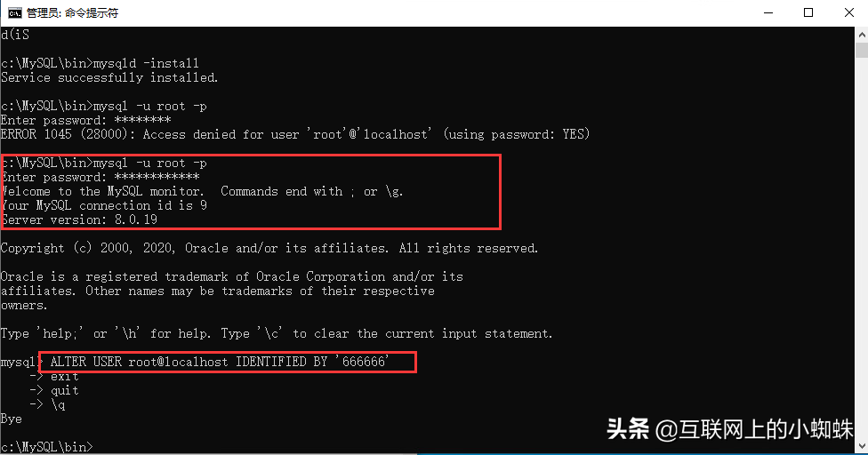Click the vertical scrollbar thumb

tap(862, 50)
